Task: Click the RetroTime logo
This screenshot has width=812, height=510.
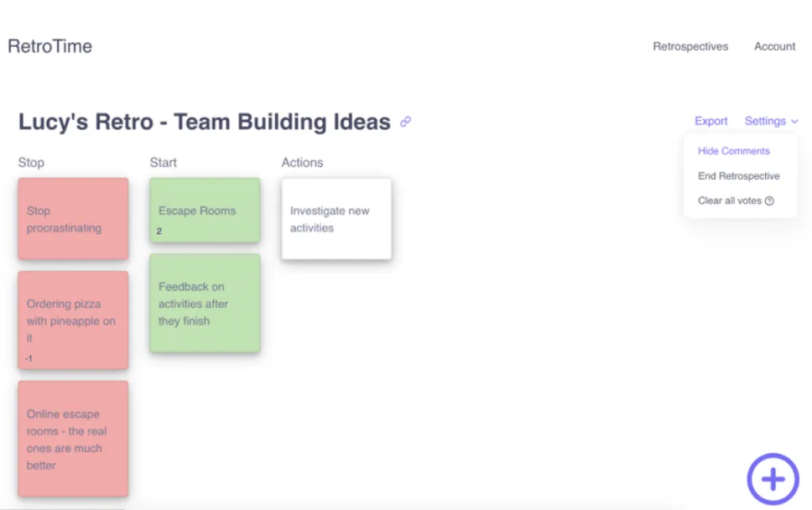Action: tap(50, 46)
